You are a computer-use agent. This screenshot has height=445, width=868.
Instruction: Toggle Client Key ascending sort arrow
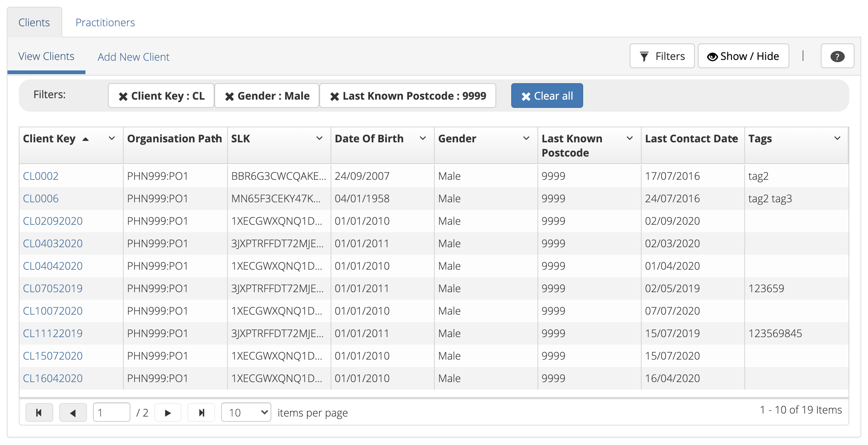85,139
